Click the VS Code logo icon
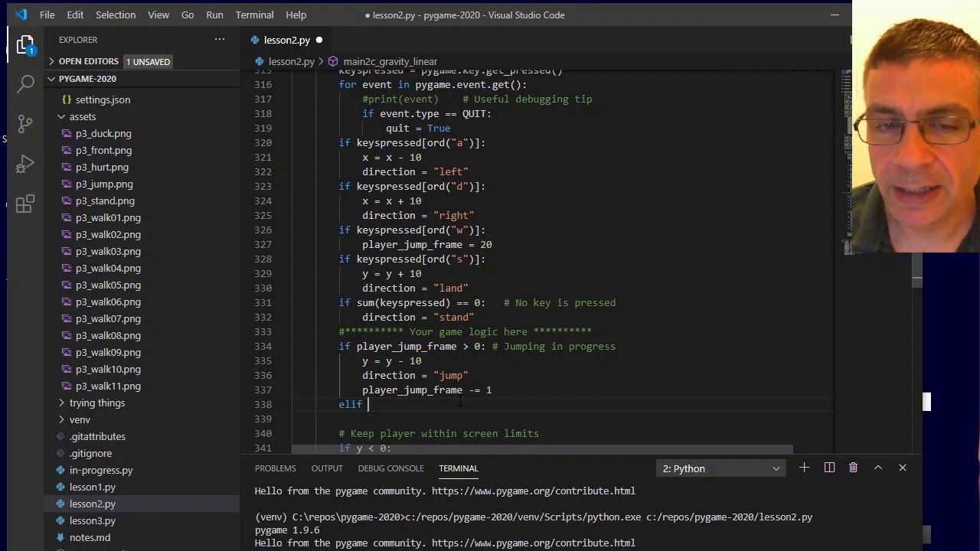This screenshot has height=551, width=980. (20, 15)
